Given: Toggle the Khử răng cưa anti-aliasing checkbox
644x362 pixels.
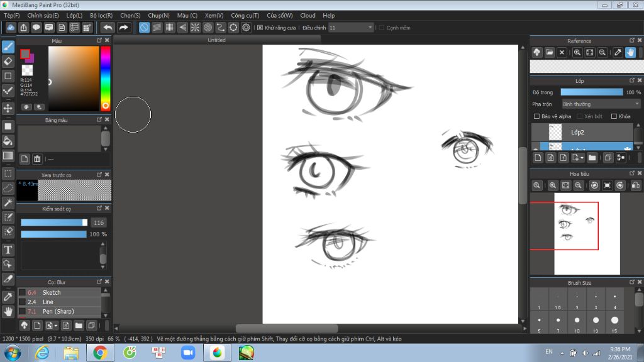Looking at the screenshot, I should (x=260, y=28).
